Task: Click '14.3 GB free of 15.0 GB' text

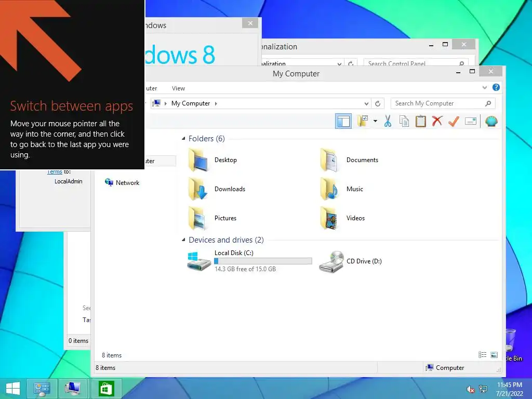Action: [x=245, y=269]
